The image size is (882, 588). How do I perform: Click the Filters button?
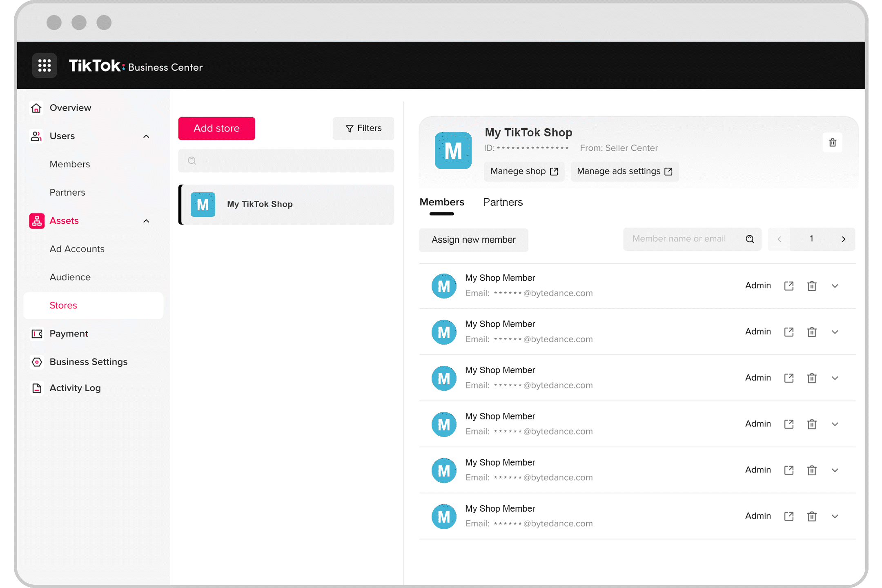pos(363,128)
